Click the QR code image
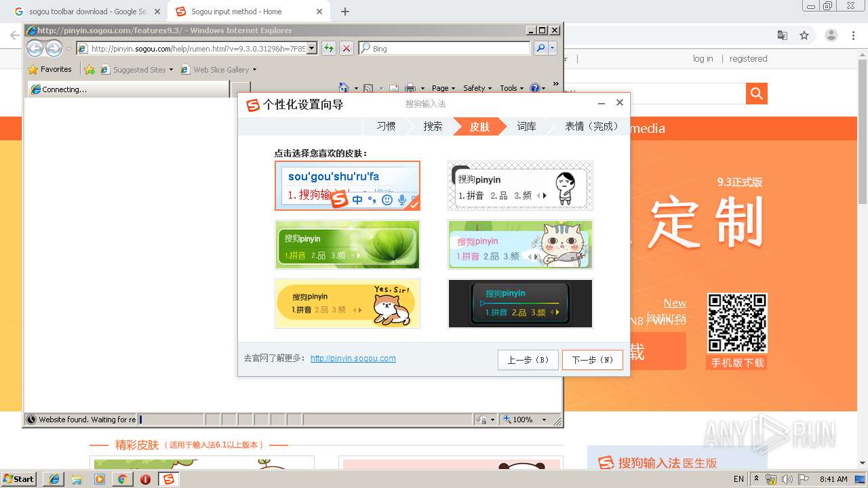868x488 pixels. pos(736,323)
